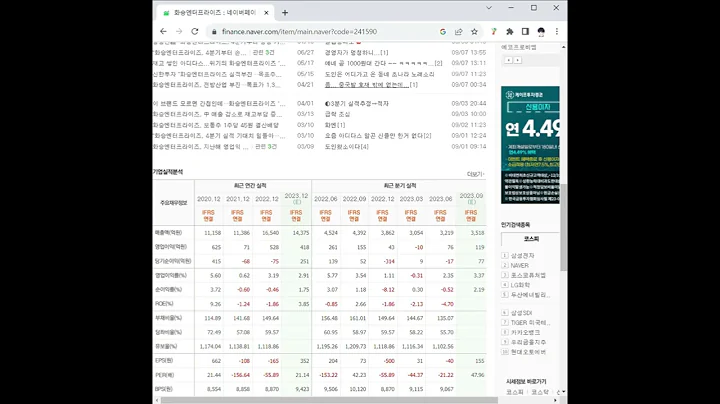Screen dimensions: 720x404
Task: Click the 2023.09(E) quarterly column header
Action: tap(472, 198)
